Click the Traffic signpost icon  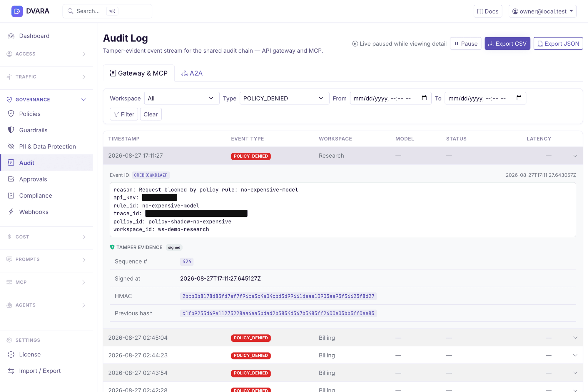pyautogui.click(x=9, y=77)
